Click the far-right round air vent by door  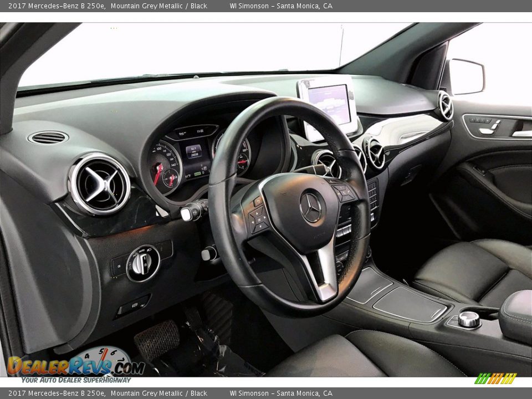(445, 105)
